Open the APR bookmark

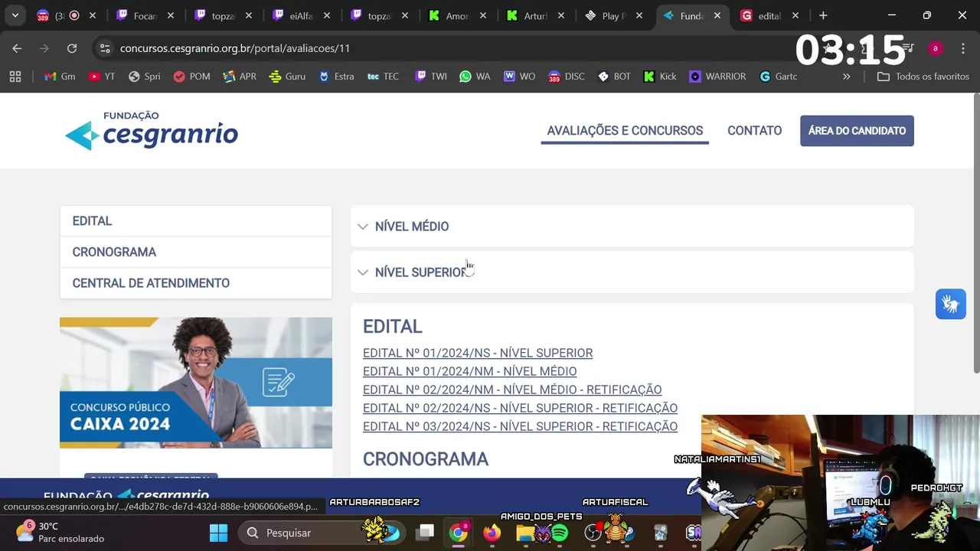click(x=240, y=77)
